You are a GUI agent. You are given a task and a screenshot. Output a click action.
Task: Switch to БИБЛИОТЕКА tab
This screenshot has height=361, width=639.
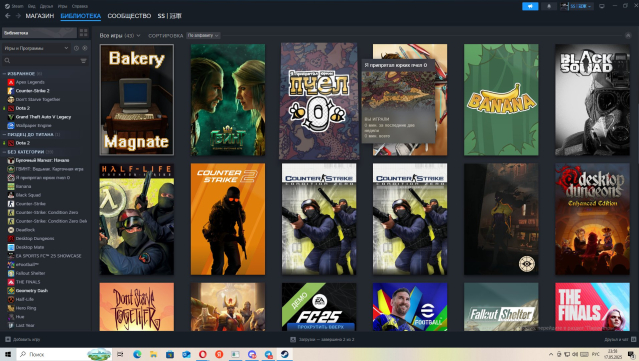coord(81,16)
